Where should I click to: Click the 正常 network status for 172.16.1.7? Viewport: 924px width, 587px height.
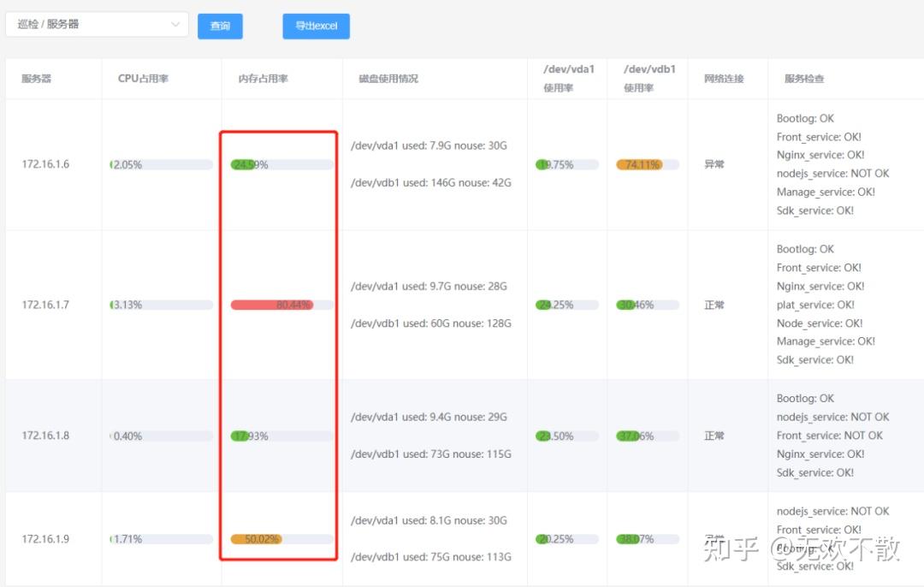(x=714, y=304)
